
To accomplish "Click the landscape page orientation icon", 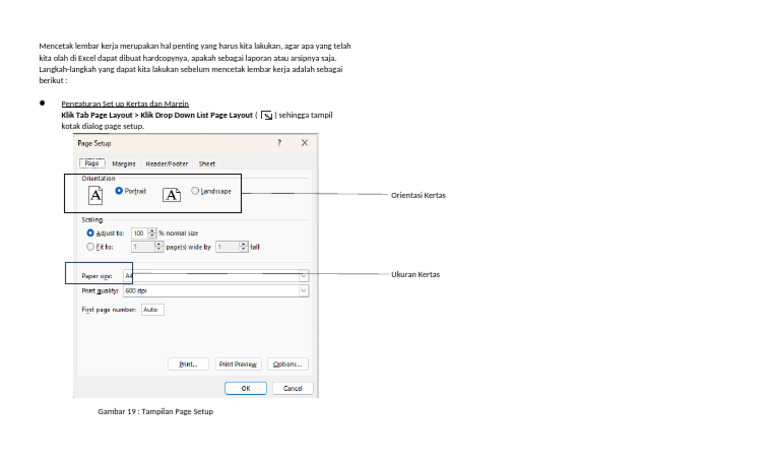I will (171, 195).
